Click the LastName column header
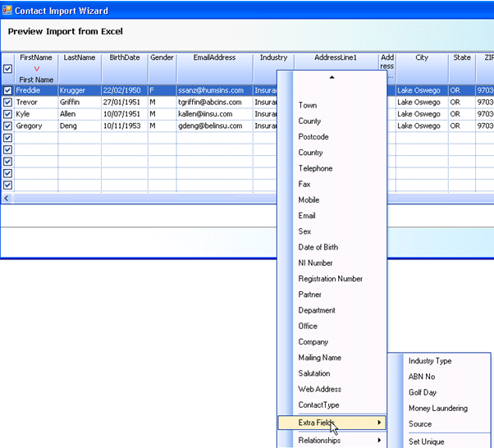This screenshot has height=448, width=494. pyautogui.click(x=80, y=68)
